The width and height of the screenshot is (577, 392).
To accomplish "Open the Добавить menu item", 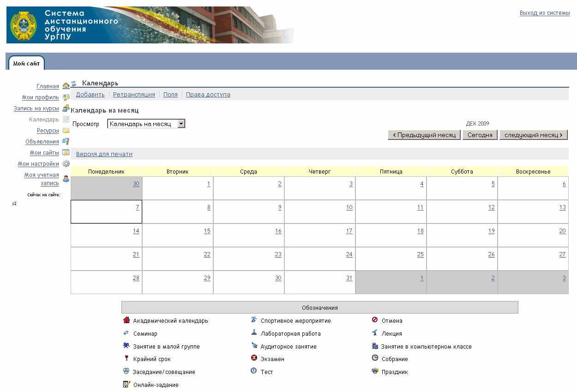I will tap(90, 94).
